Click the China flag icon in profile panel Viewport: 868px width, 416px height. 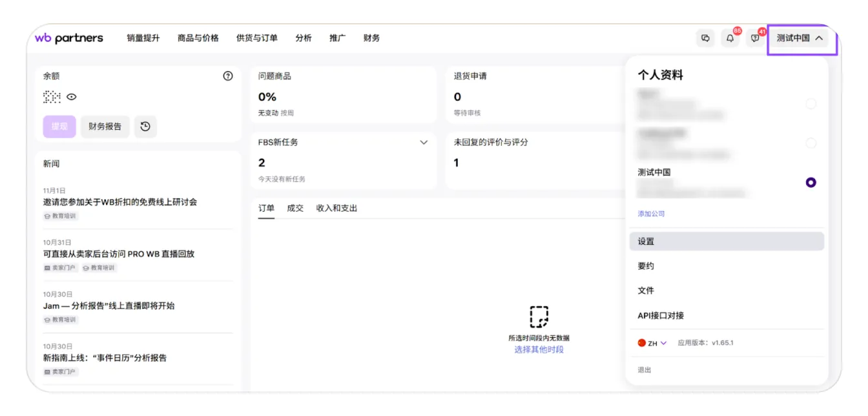(x=641, y=343)
